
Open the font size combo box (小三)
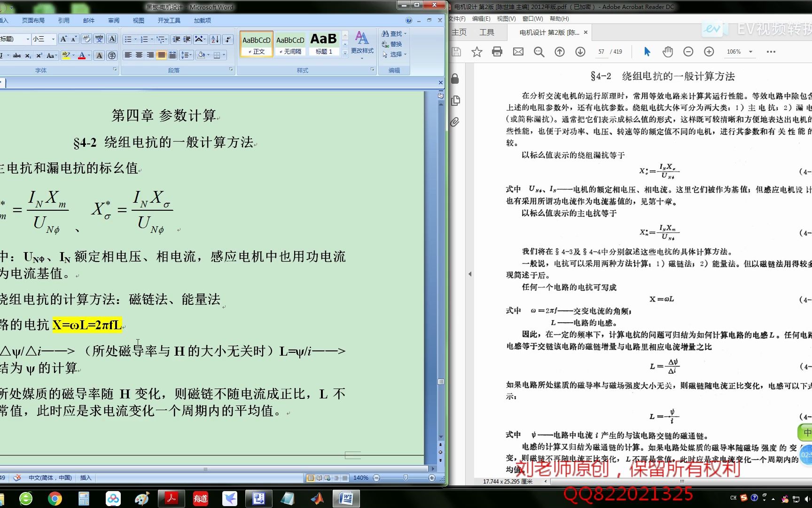click(x=44, y=39)
